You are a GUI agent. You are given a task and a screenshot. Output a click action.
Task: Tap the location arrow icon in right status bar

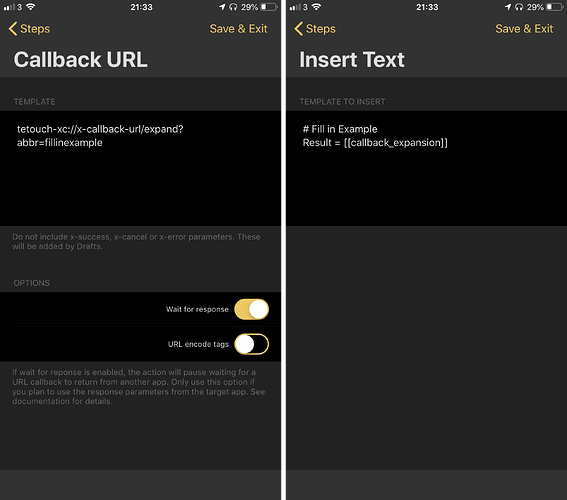[508, 7]
